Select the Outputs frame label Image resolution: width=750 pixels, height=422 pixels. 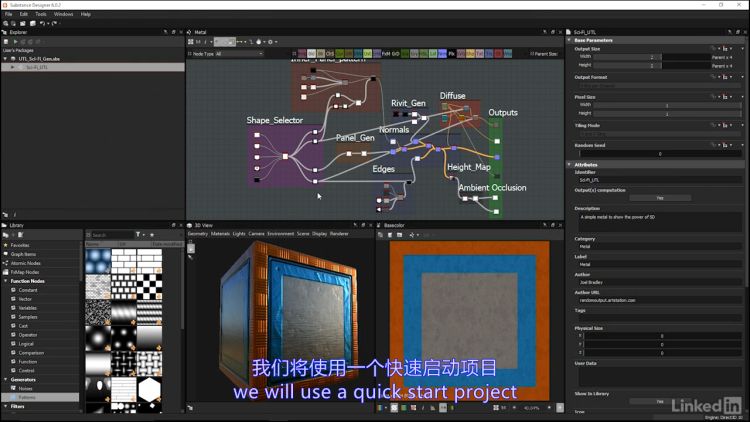click(503, 112)
